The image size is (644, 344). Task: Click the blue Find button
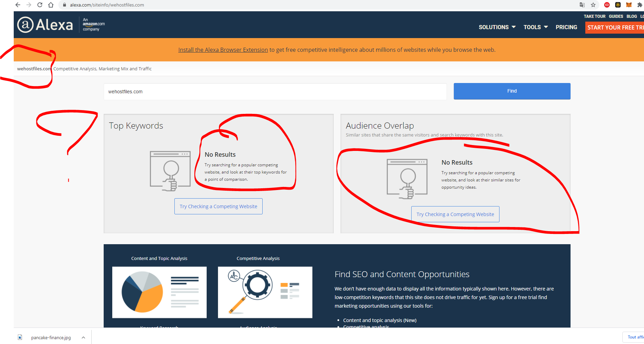pyautogui.click(x=512, y=91)
